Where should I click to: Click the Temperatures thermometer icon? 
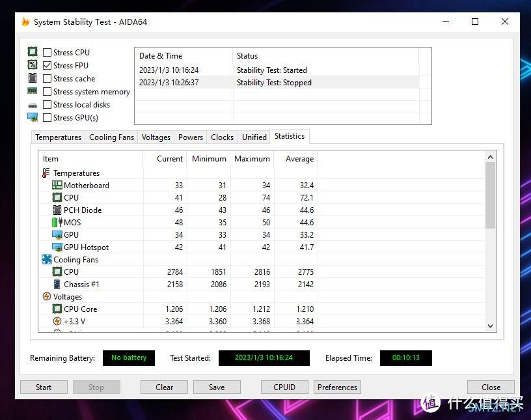tap(46, 173)
